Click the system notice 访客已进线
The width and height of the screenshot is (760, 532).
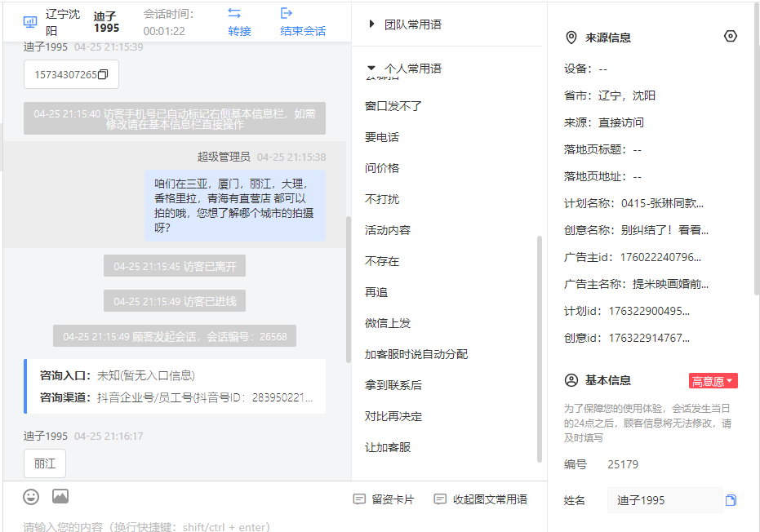pyautogui.click(x=175, y=301)
